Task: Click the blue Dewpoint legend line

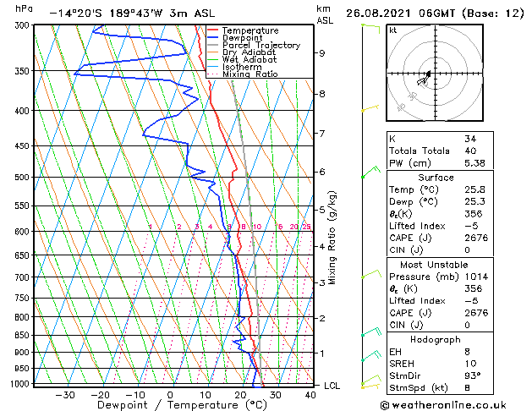Action: pos(212,37)
